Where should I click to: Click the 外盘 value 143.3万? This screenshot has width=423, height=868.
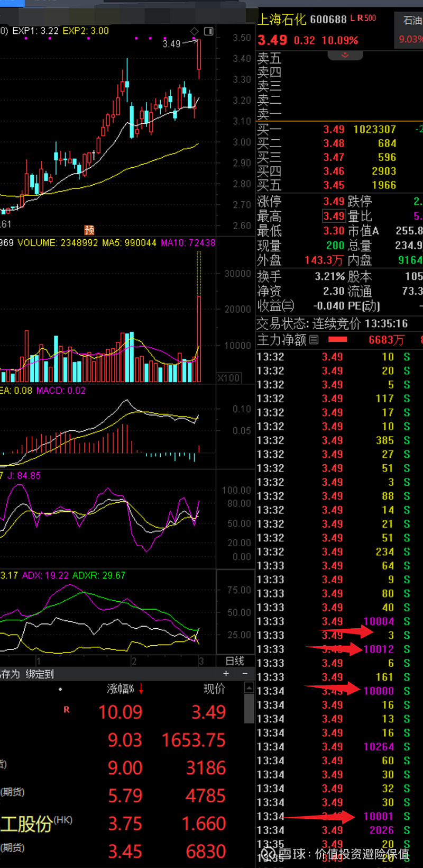[x=324, y=260]
